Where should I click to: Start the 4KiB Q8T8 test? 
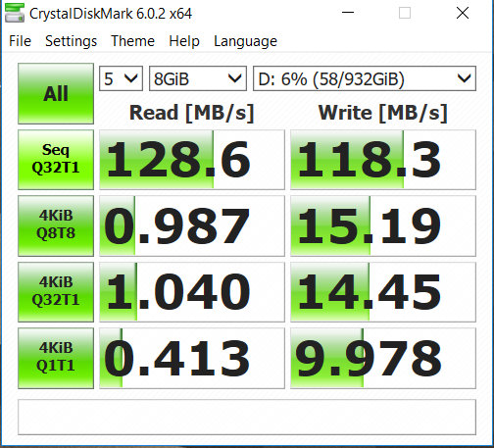(56, 225)
